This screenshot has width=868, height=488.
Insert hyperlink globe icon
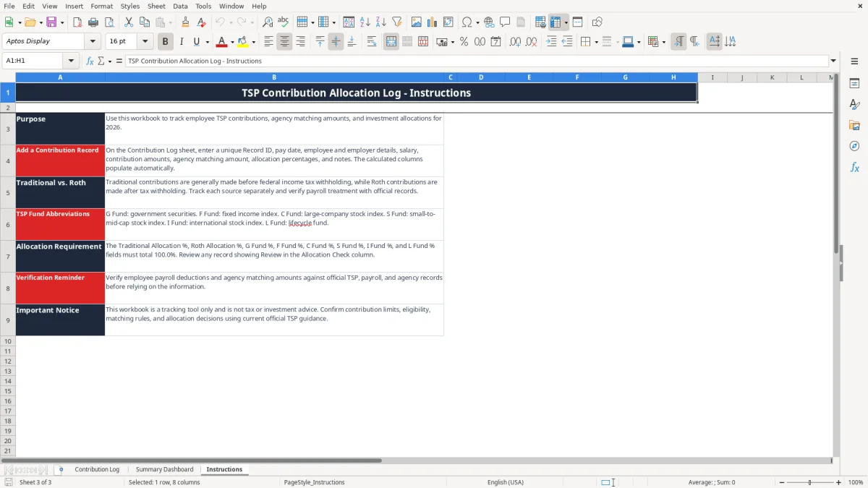pyautogui.click(x=489, y=22)
